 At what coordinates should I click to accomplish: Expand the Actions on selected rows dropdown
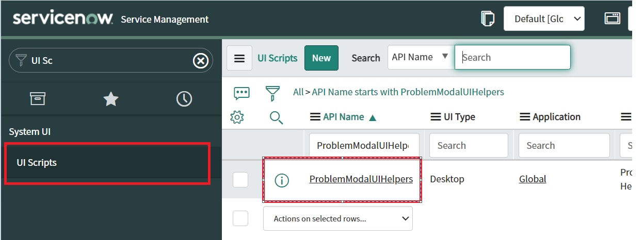pos(338,218)
